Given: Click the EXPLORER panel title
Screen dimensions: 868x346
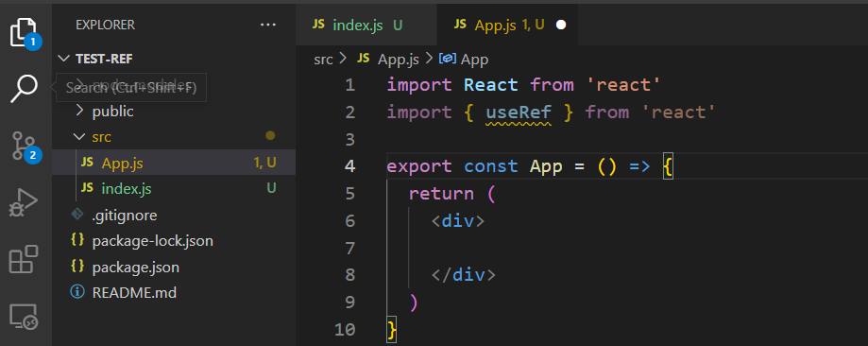Looking at the screenshot, I should (105, 25).
